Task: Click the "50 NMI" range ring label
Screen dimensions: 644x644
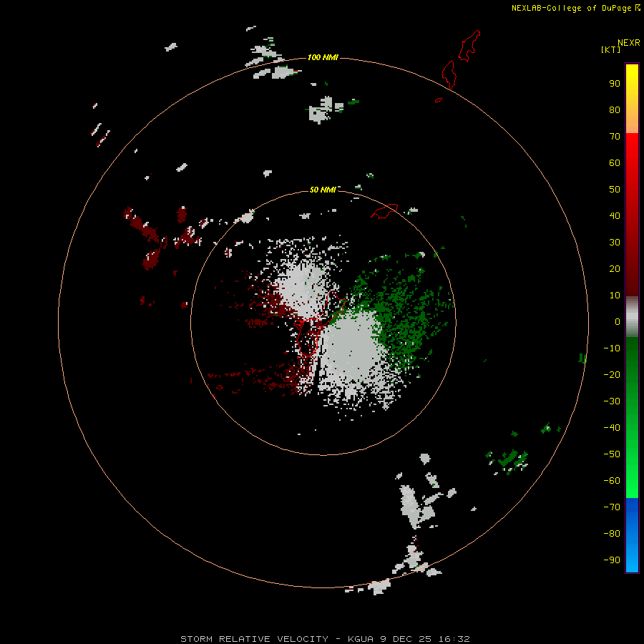Action: pos(323,190)
